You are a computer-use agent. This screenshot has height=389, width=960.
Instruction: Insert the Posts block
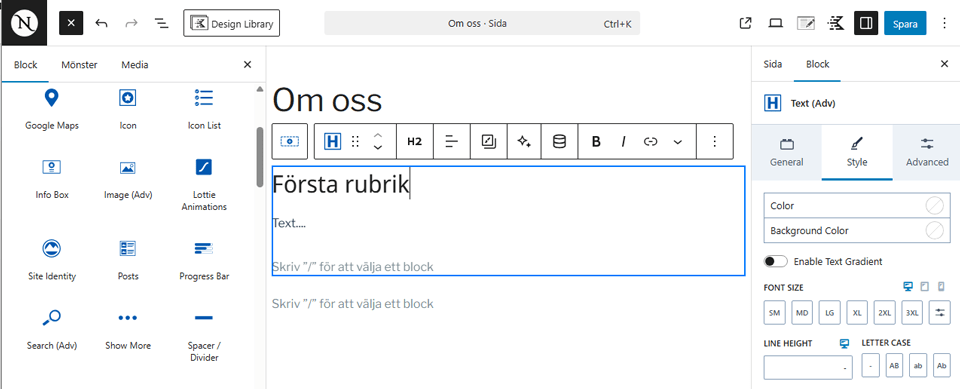click(x=128, y=260)
